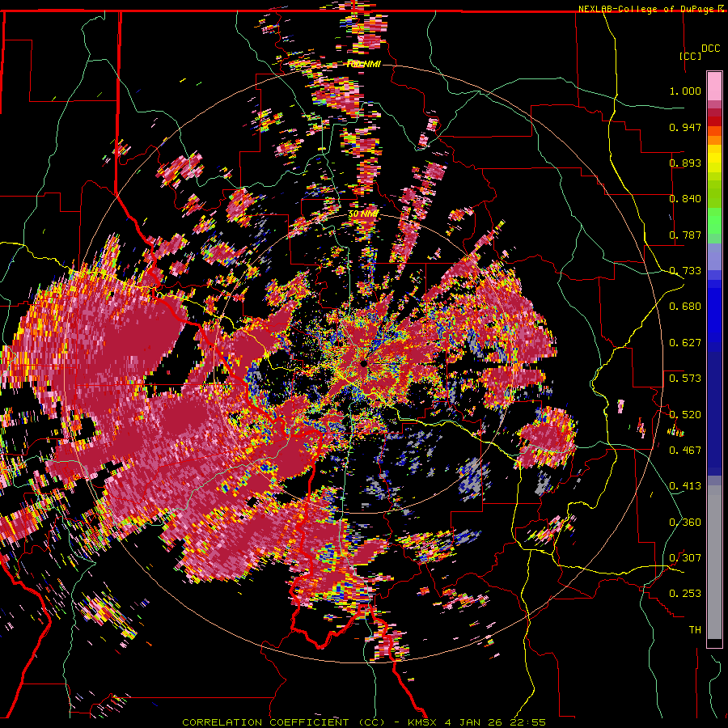Click the DCC product label
This screenshot has height=728, width=728.
coord(710,49)
